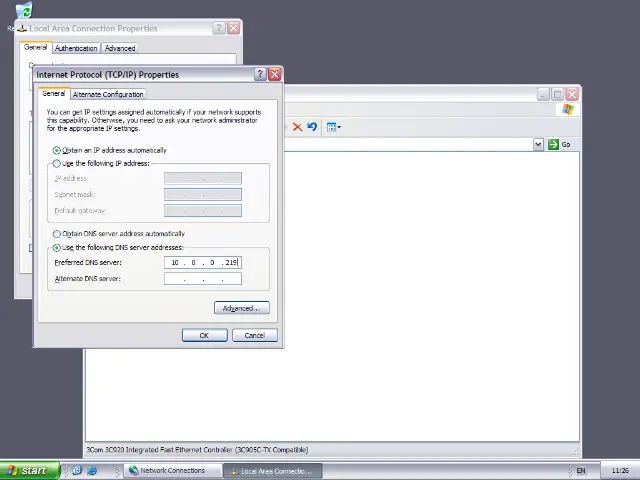
Task: Click red Delete icon in Network Connections toolbar
Action: pyautogui.click(x=298, y=127)
